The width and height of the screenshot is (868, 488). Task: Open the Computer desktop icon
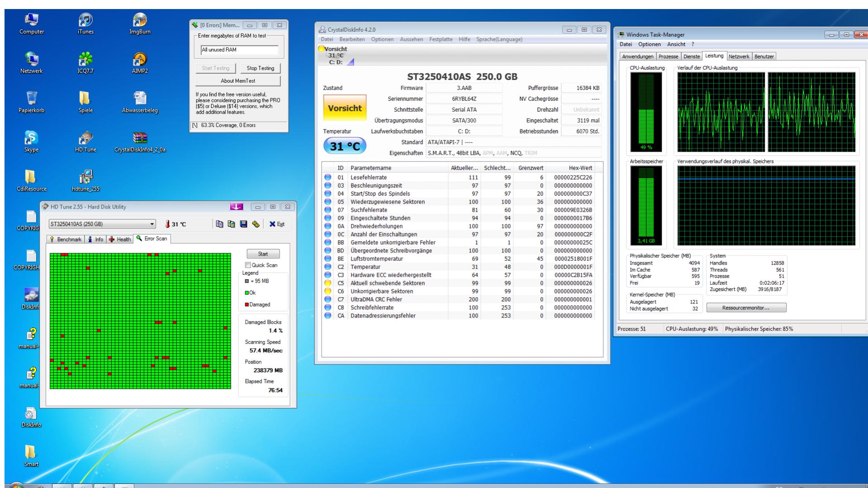click(x=32, y=24)
